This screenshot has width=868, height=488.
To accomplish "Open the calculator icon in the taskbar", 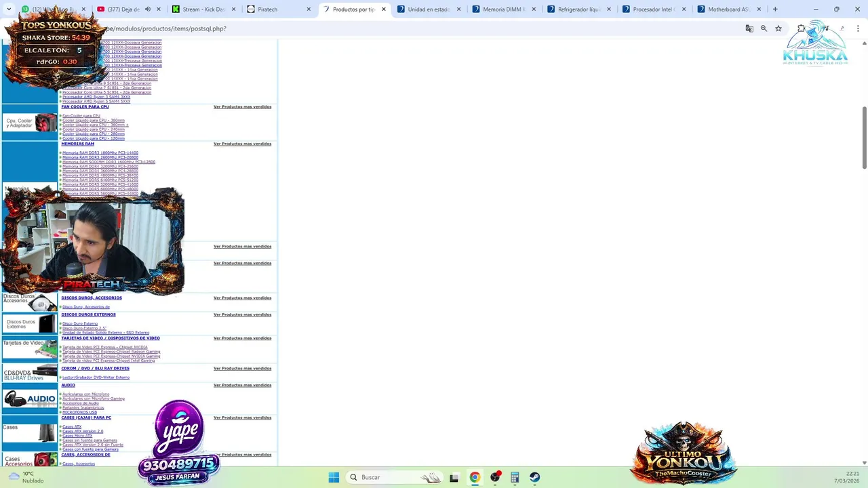I will 515,477.
